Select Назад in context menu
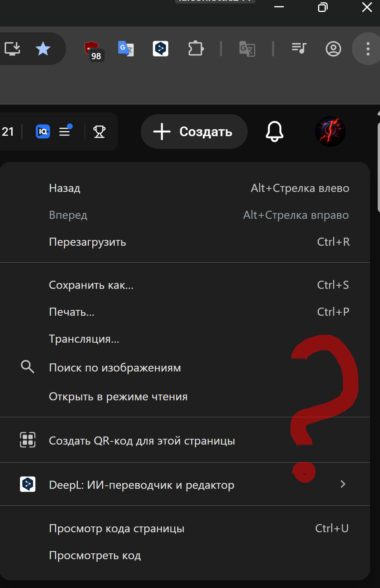The image size is (380, 588). coord(65,188)
